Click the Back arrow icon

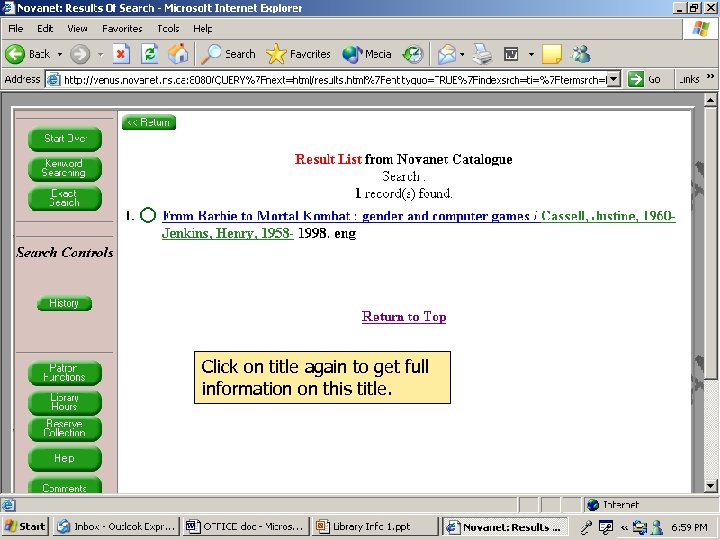pos(15,54)
